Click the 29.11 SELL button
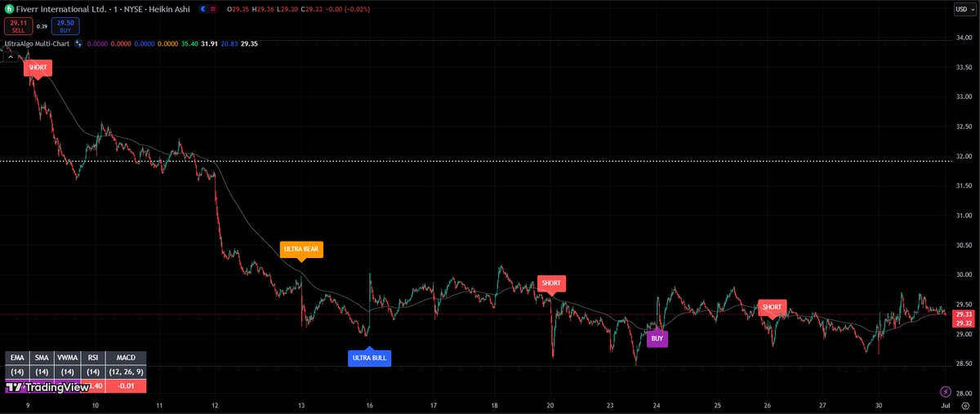980x414 pixels. pyautogui.click(x=18, y=26)
